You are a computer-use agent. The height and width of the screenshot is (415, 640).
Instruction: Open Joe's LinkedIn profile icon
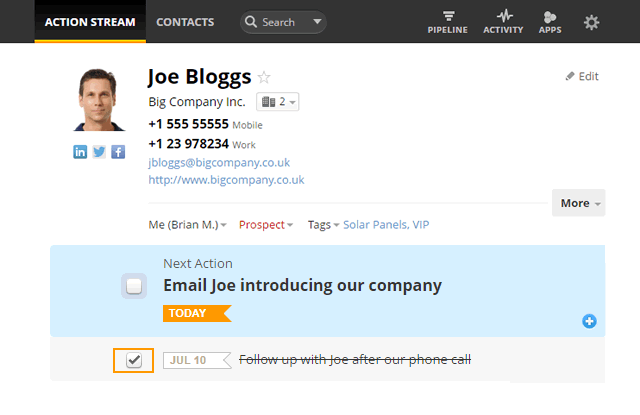pyautogui.click(x=80, y=152)
